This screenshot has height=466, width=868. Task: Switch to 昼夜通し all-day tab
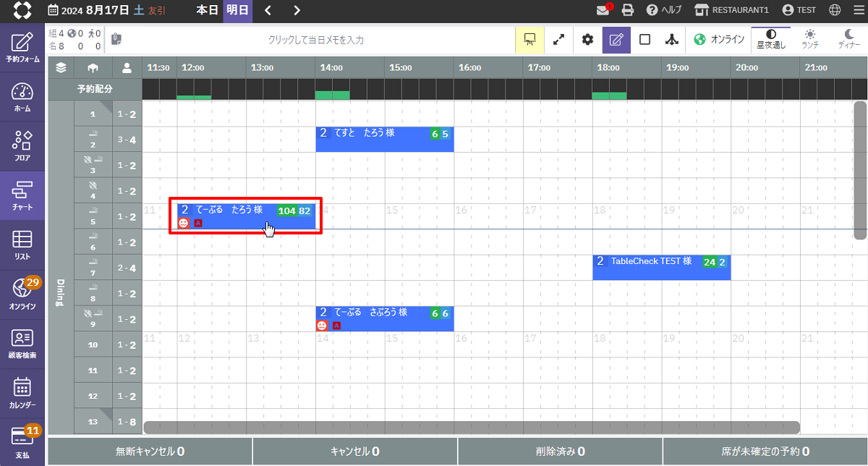click(x=771, y=40)
